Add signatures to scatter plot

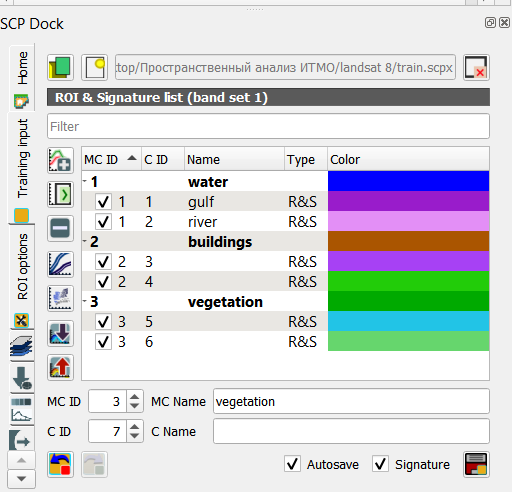(x=60, y=298)
